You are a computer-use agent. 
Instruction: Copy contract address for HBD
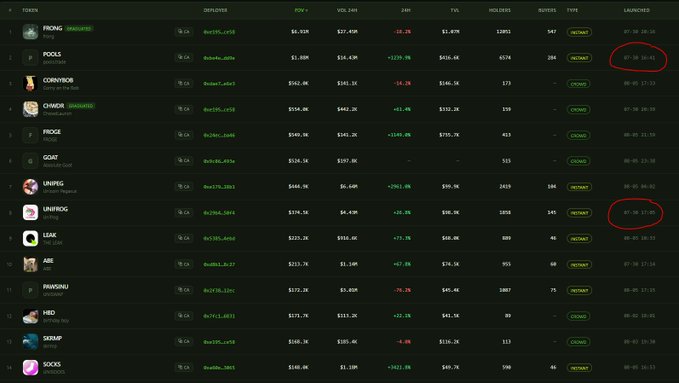(x=184, y=315)
